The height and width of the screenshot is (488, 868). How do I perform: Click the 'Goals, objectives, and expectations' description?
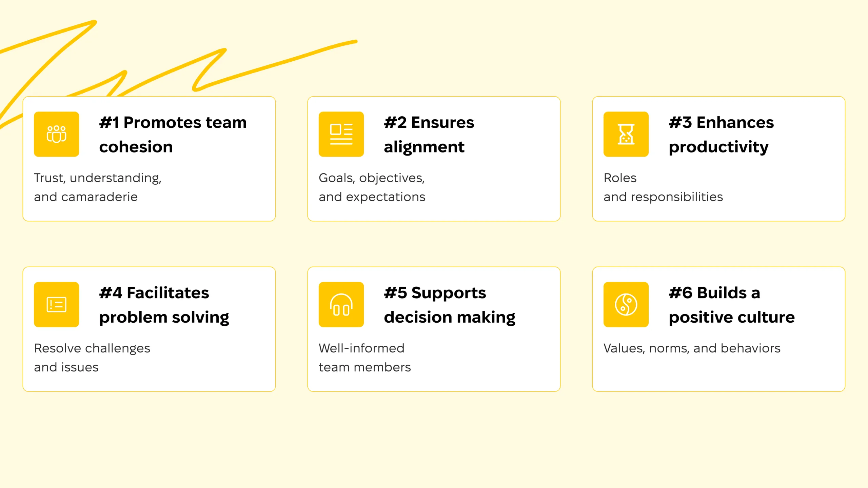(x=372, y=187)
